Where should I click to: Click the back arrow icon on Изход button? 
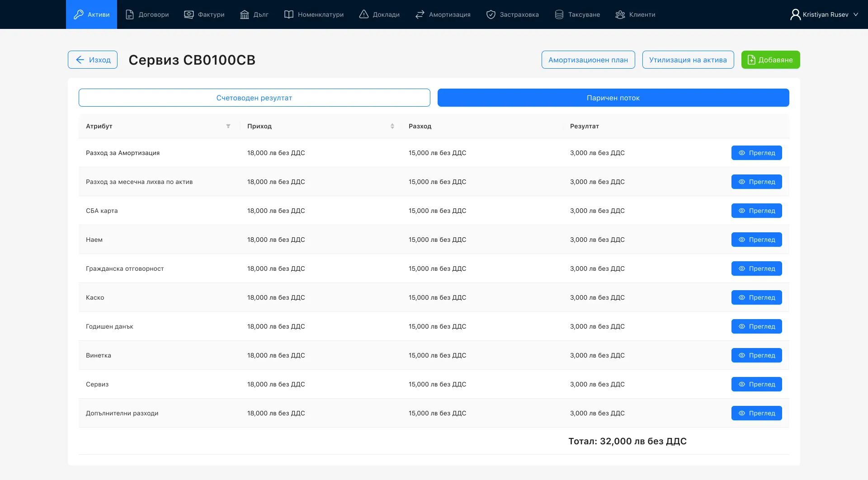[x=80, y=60]
